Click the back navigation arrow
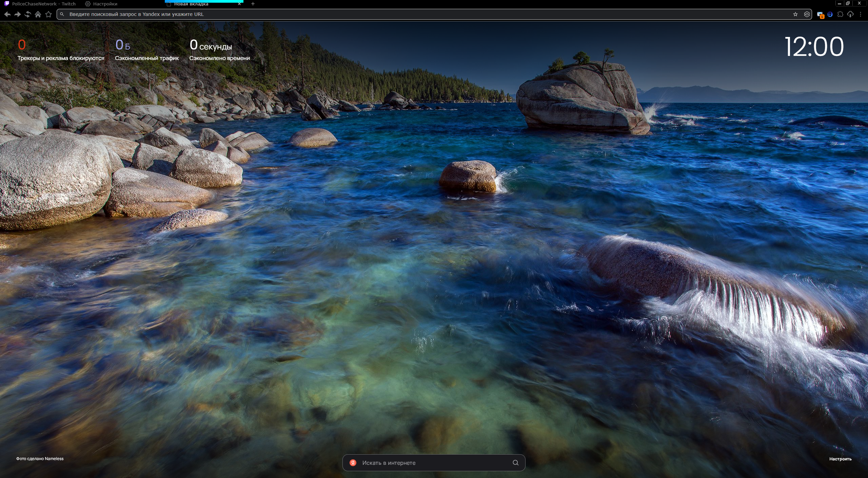This screenshot has height=478, width=868. (7, 14)
